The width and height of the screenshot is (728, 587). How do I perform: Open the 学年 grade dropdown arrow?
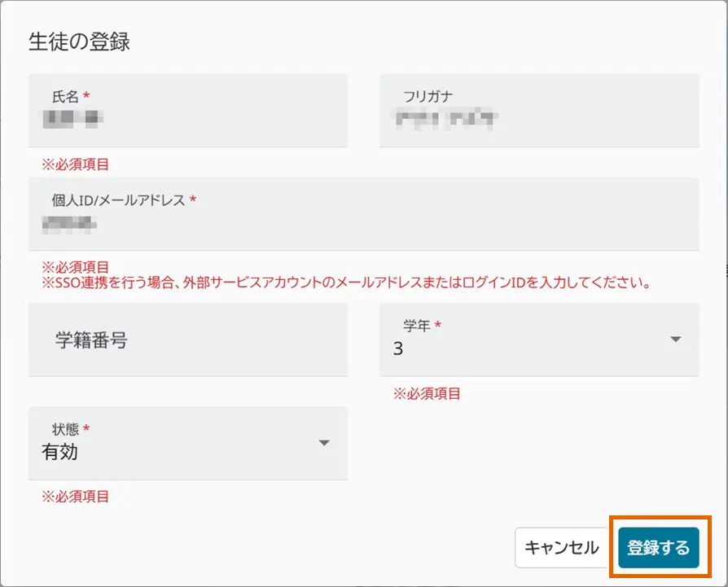coord(675,339)
